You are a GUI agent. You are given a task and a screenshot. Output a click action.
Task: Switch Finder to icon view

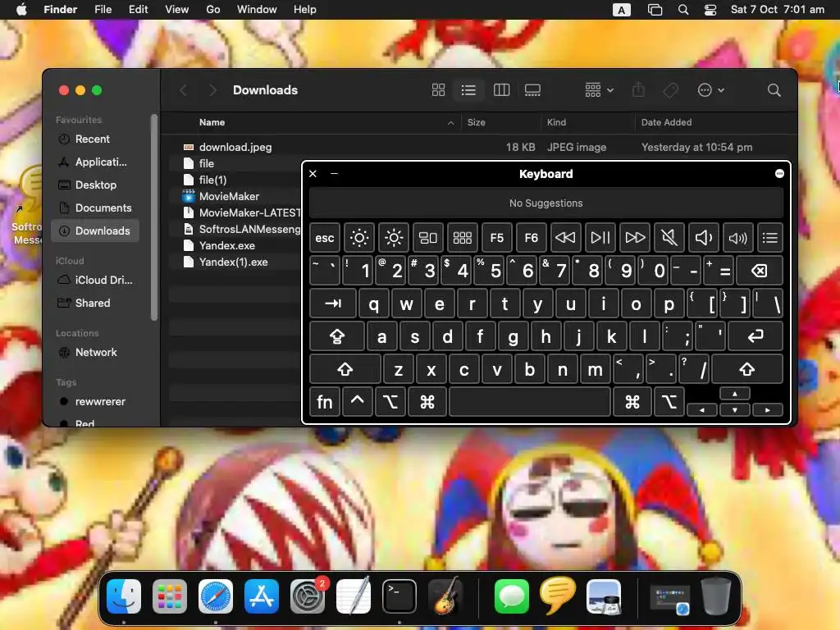pyautogui.click(x=438, y=90)
